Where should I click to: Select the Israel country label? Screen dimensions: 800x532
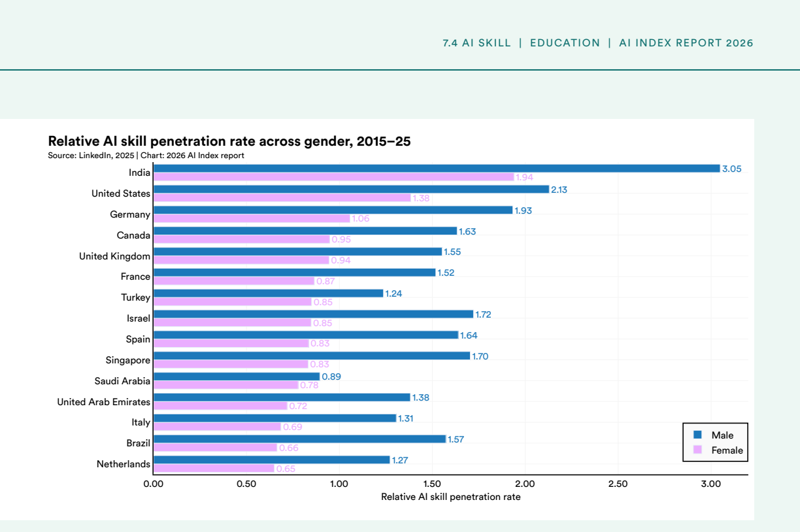pos(139,318)
